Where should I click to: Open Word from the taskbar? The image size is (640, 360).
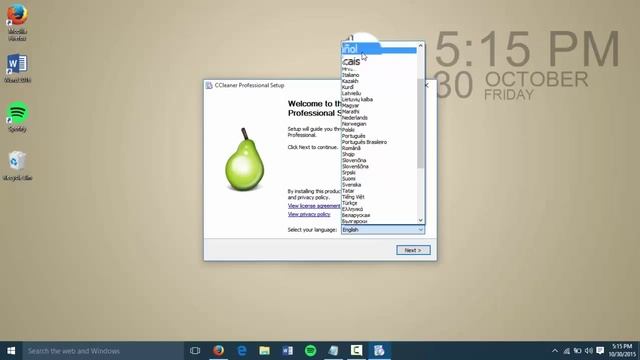[287, 351]
